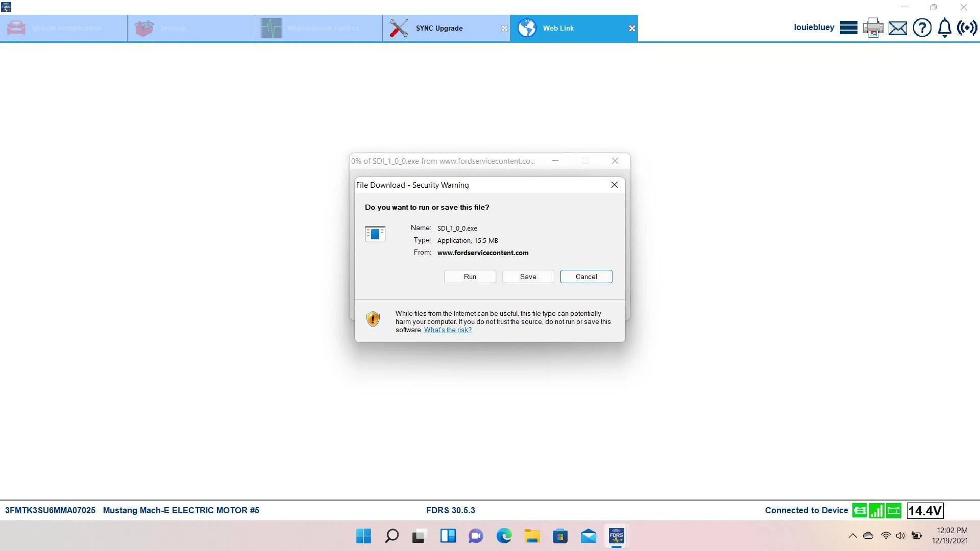Click the Connected to Device status
The image size is (980, 551).
(806, 510)
